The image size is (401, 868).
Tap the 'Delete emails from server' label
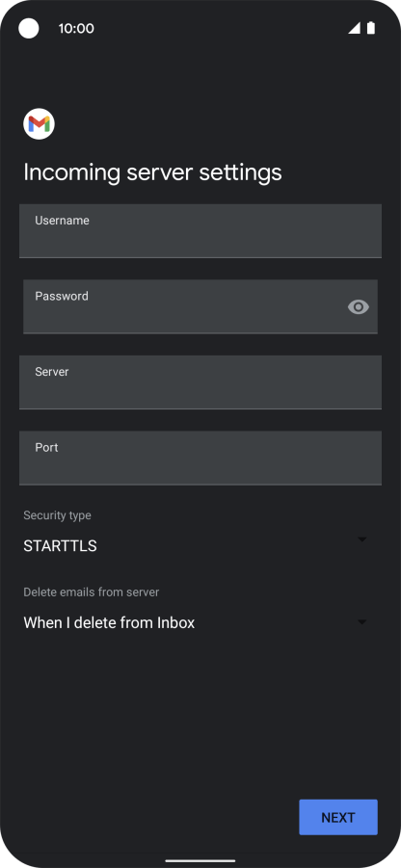point(92,592)
